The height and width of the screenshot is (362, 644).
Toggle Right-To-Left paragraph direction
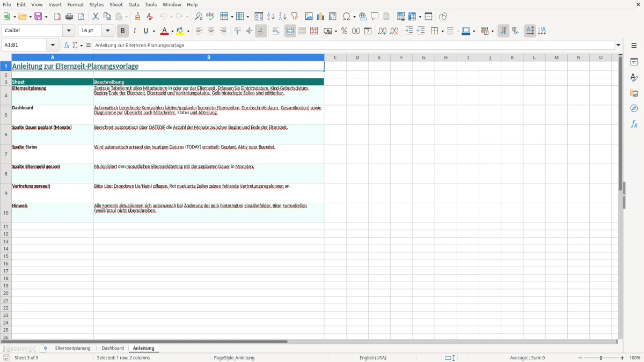coord(515,31)
